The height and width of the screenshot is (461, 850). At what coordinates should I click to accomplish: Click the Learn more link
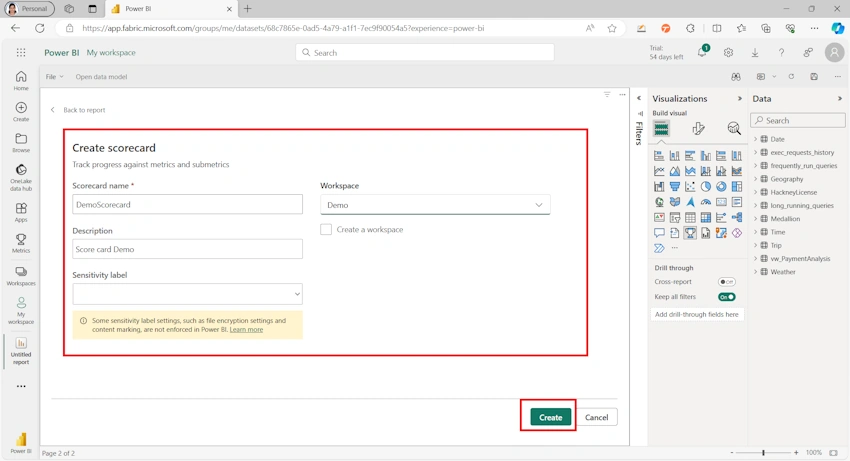pos(246,330)
